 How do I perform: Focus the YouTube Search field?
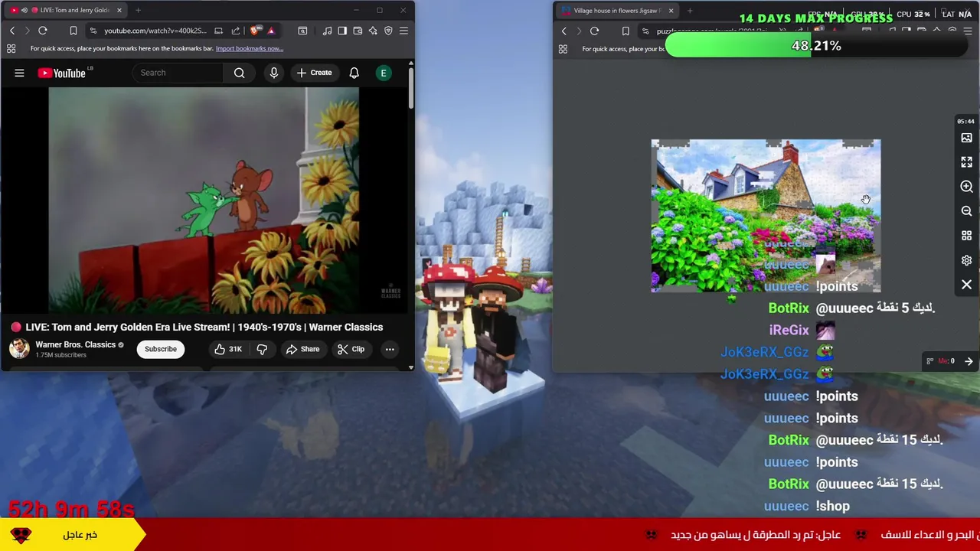pyautogui.click(x=179, y=73)
